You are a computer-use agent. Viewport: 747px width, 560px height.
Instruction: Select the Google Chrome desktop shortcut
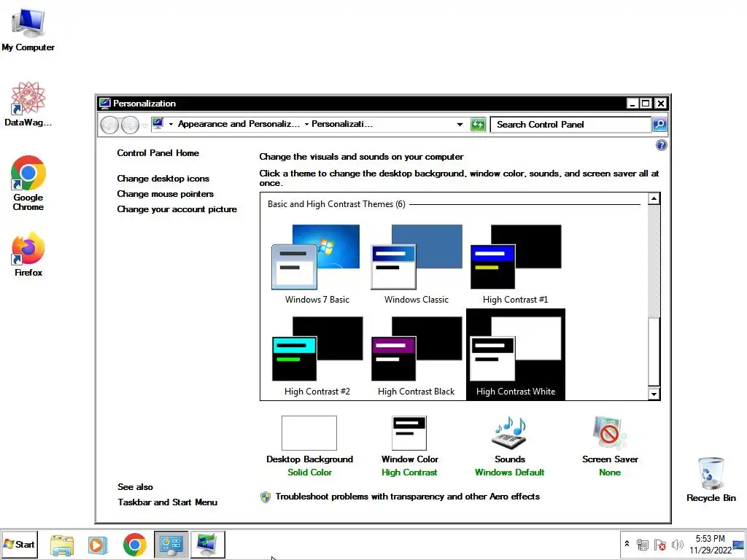click(28, 183)
